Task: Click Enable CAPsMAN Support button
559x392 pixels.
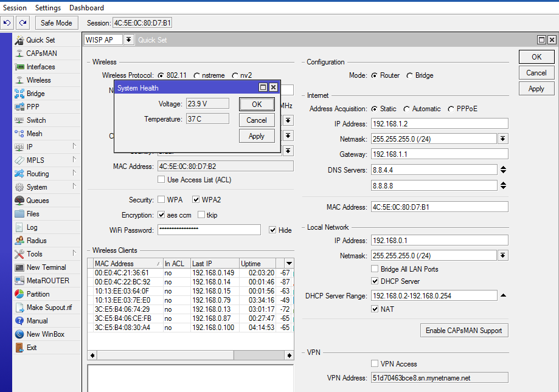Action: 464,331
